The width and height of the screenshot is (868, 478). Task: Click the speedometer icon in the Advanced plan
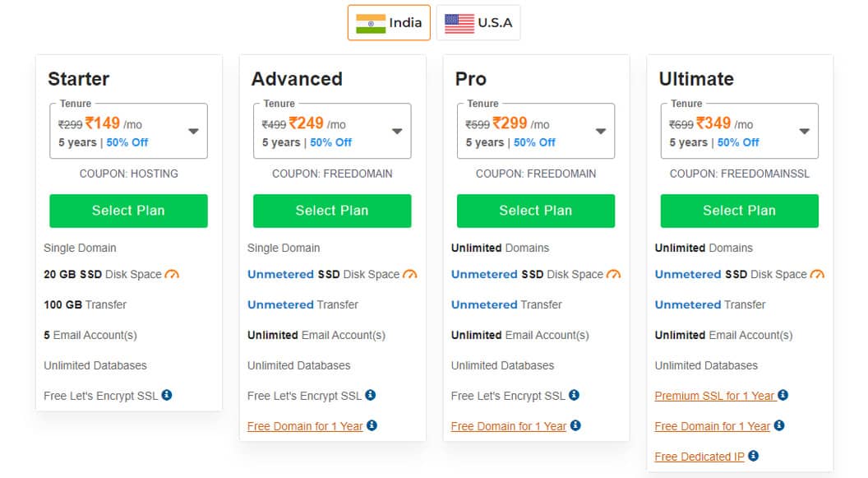(x=410, y=274)
